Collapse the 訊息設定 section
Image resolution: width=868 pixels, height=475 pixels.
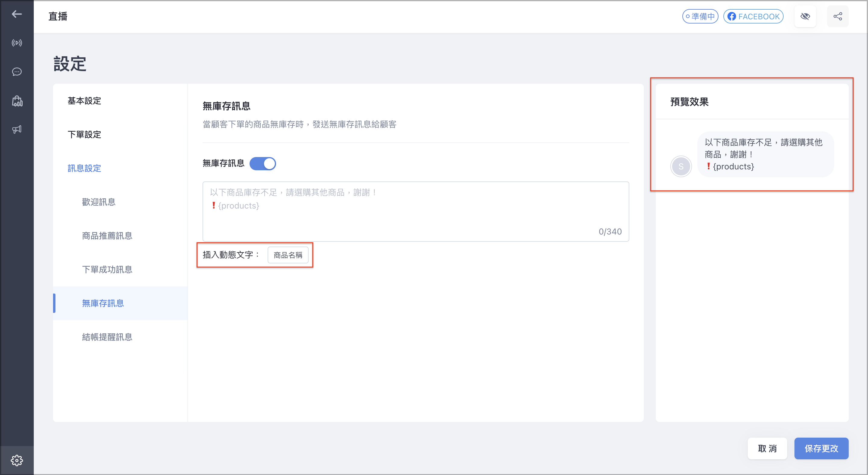click(84, 168)
